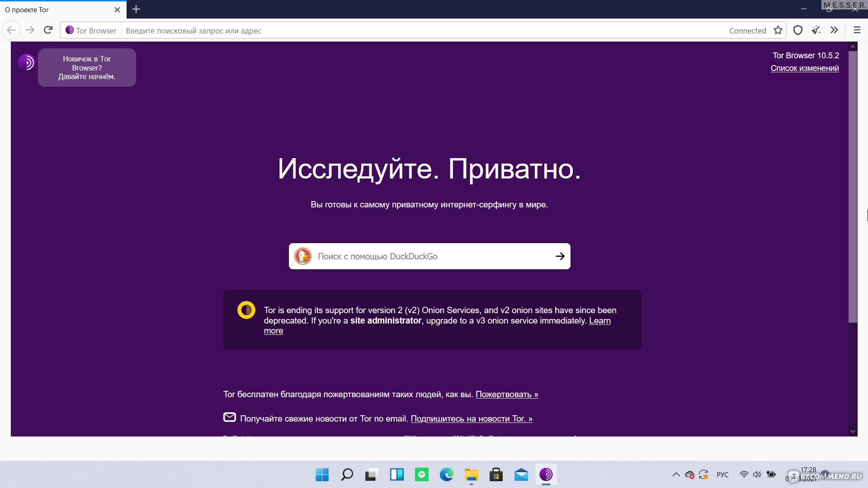
Task: Toggle the new tab button
Action: (x=136, y=9)
